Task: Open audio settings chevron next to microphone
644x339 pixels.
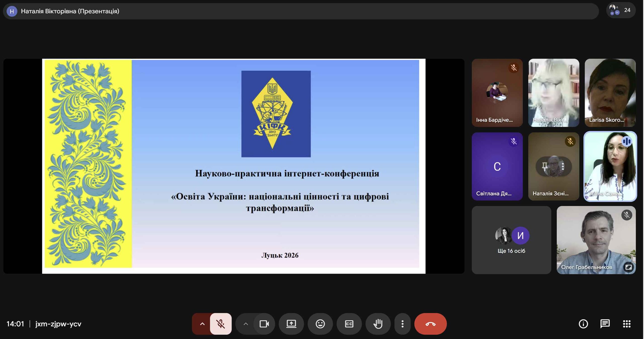Action: (x=202, y=324)
